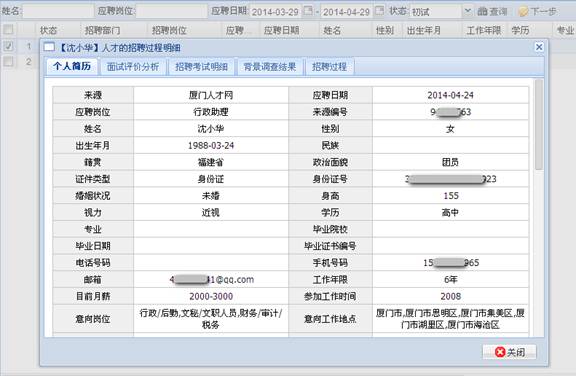The image size is (576, 376).
Task: Switch to the 面试评价分析 tab
Action: tap(133, 67)
